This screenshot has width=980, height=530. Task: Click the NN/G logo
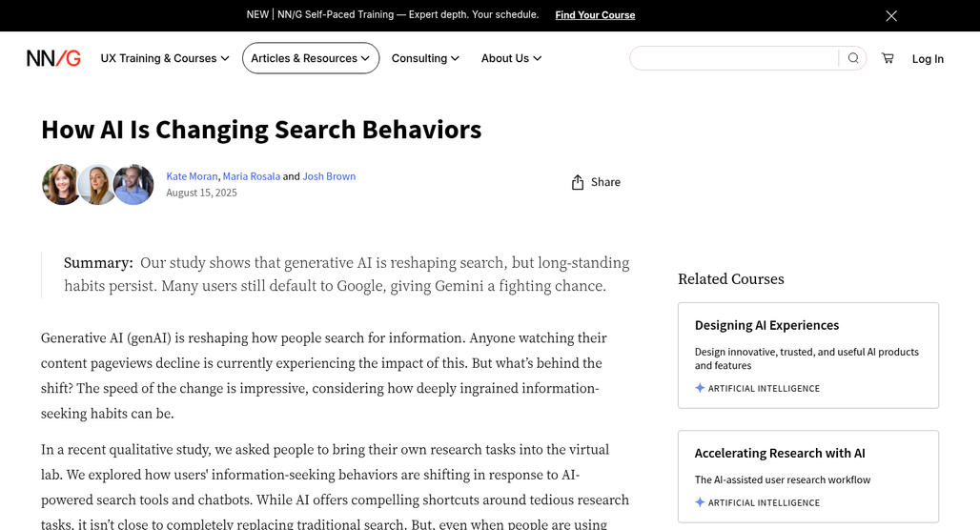coord(53,58)
